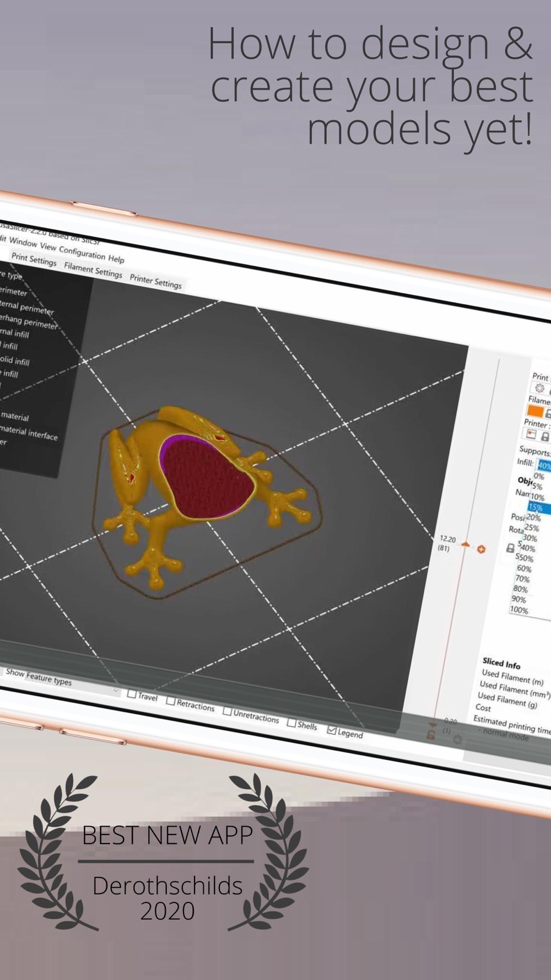Choose 30% in infill list
Viewport: 551px width, 980px height.
(530, 538)
